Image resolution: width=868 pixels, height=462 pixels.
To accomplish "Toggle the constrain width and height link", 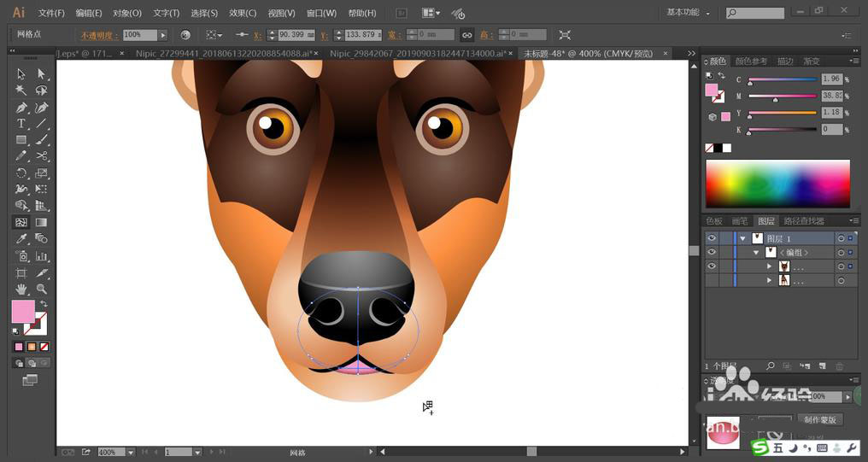I will 467,35.
